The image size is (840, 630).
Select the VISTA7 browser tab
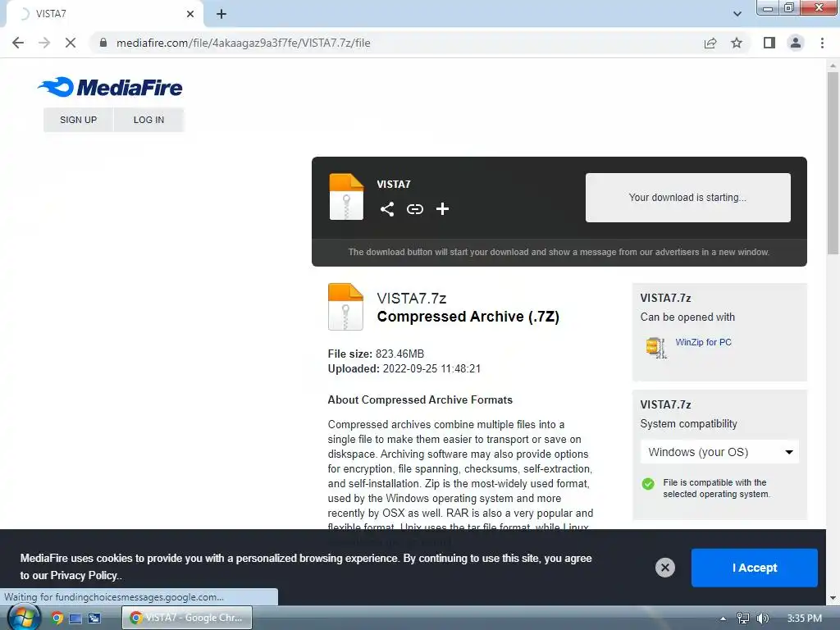[x=105, y=14]
